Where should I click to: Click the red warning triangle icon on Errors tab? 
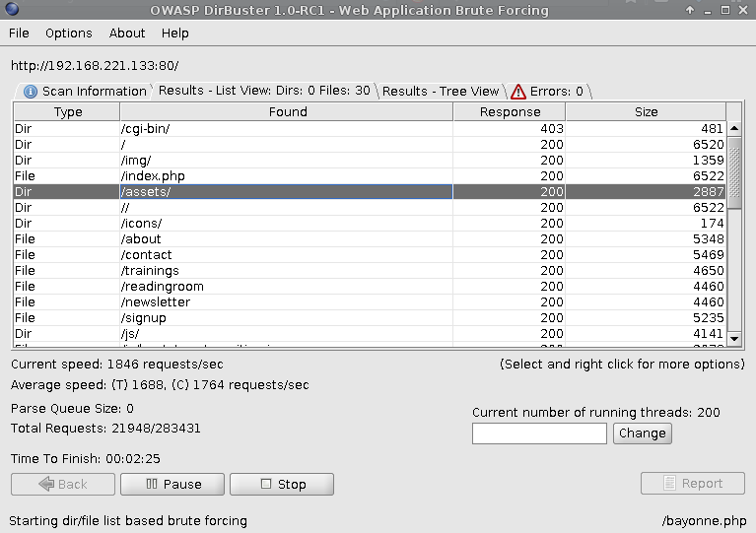click(x=518, y=92)
